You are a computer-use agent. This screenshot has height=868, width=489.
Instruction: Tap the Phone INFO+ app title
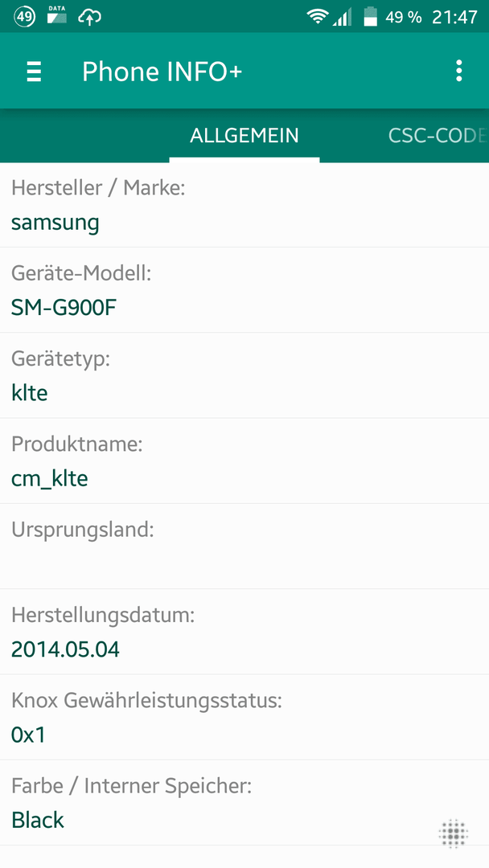pyautogui.click(x=162, y=72)
